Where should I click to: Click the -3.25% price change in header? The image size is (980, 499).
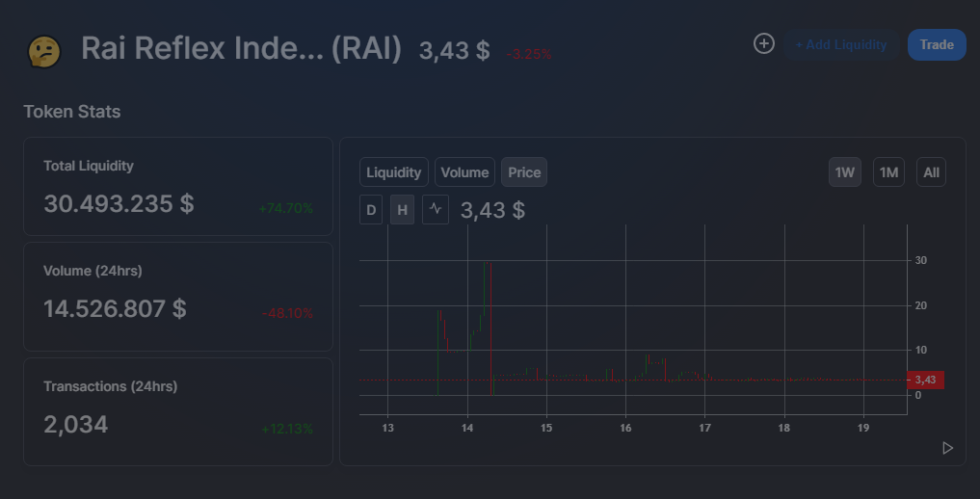529,54
